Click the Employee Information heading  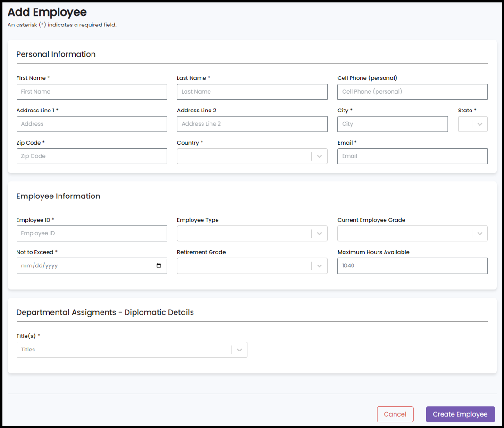pos(58,197)
